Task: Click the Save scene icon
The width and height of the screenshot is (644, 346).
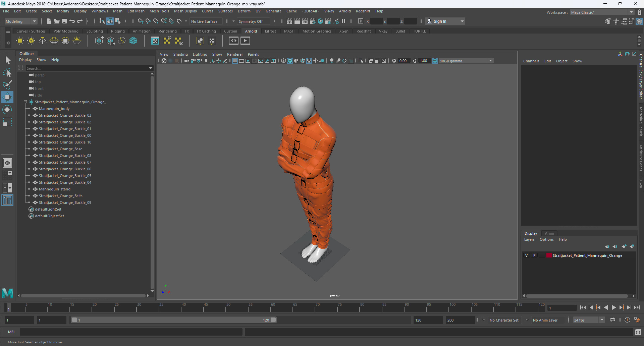Action: 64,21
